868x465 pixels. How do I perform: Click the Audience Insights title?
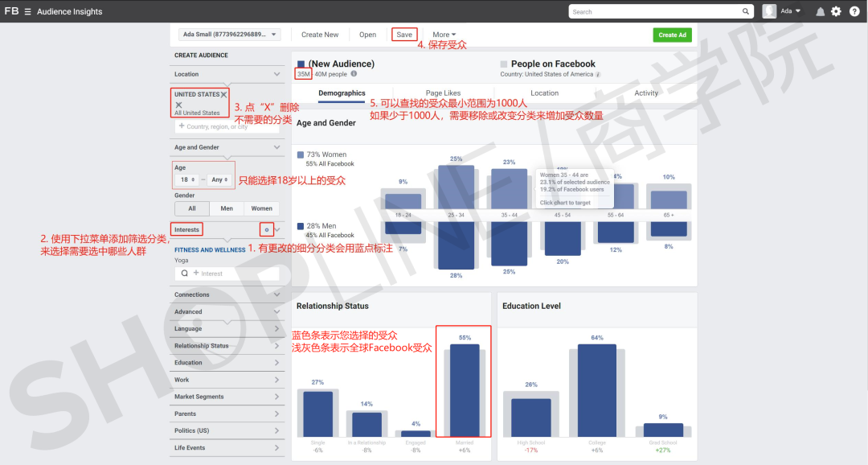pos(70,11)
